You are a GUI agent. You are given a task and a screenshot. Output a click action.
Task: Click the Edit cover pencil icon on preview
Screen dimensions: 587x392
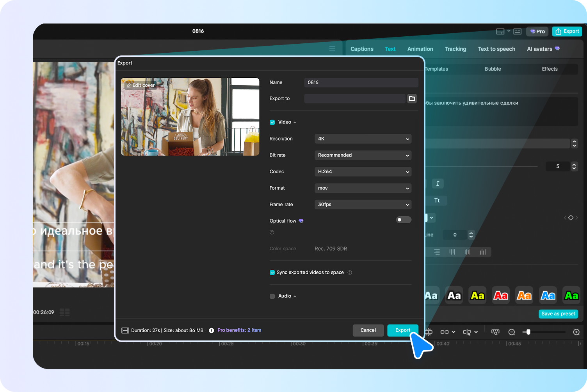tap(130, 85)
